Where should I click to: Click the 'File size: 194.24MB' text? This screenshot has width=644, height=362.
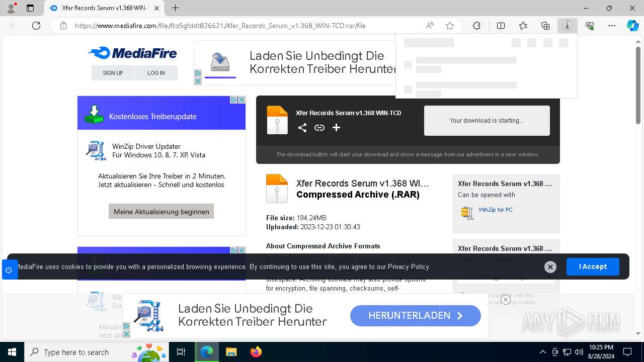(x=296, y=218)
